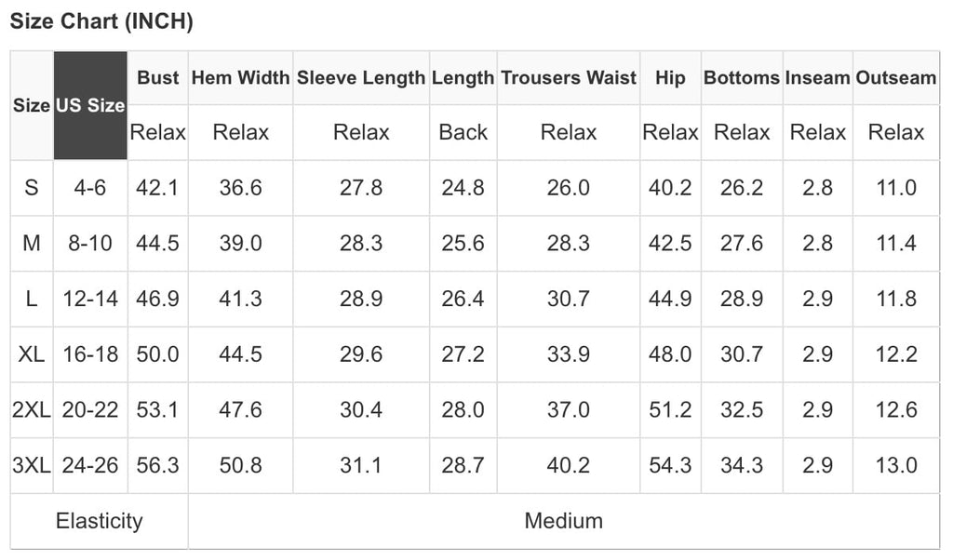Click the Back subheader under Length
The image size is (953, 560).
[463, 132]
